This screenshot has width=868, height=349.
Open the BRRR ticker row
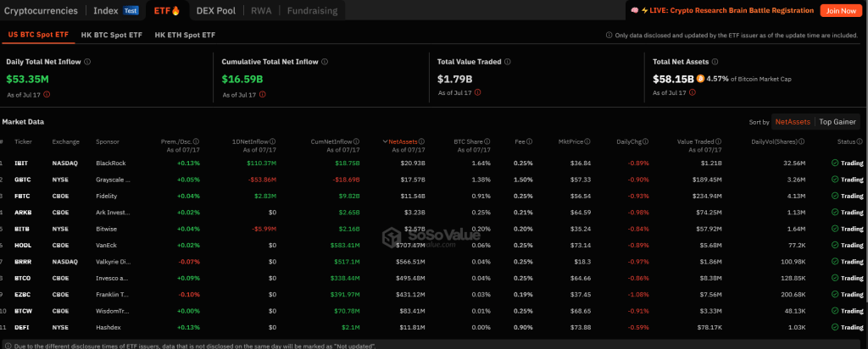click(434, 262)
